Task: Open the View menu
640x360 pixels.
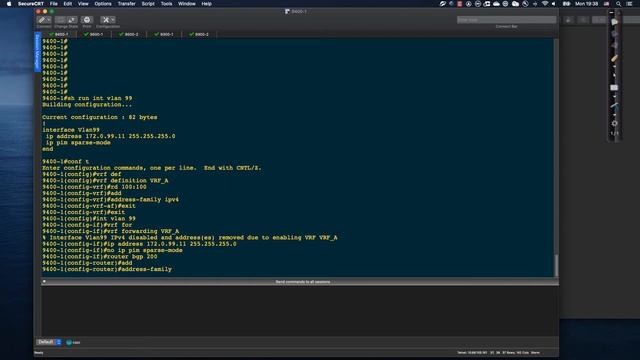Action: pyautogui.click(x=83, y=4)
